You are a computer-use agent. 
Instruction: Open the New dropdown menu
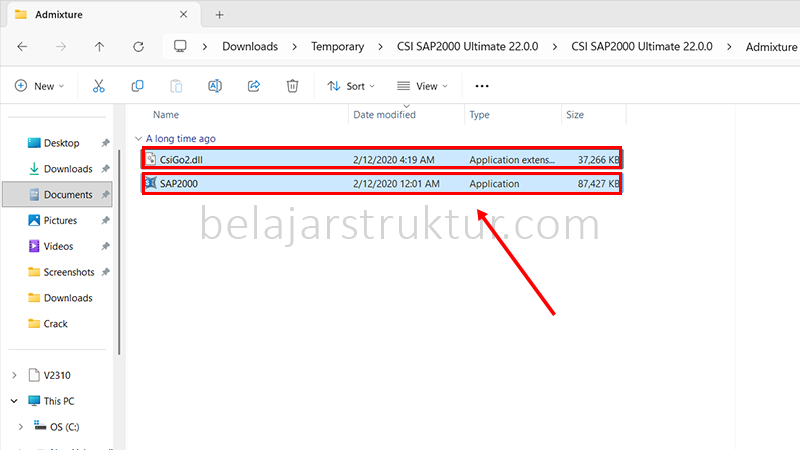tap(39, 86)
